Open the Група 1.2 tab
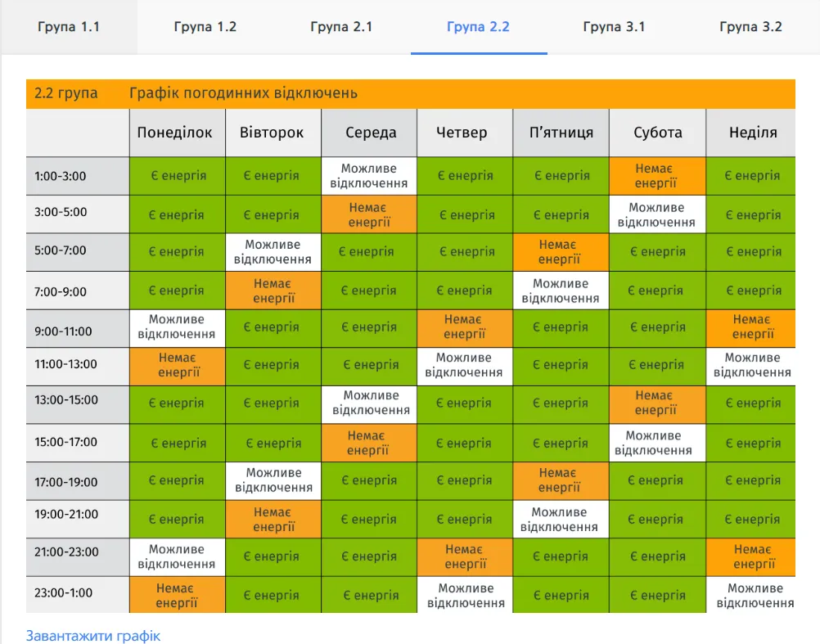 [x=205, y=27]
